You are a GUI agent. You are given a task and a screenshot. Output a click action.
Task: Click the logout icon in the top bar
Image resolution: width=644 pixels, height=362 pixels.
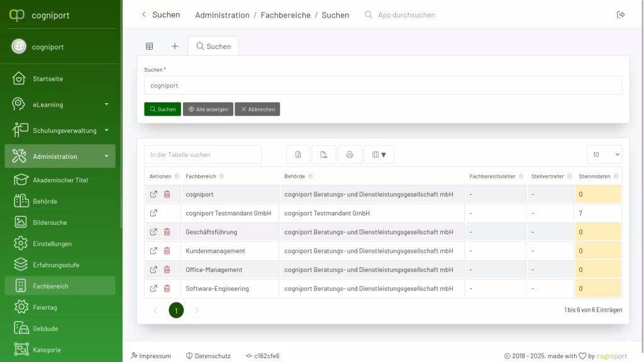tap(621, 15)
